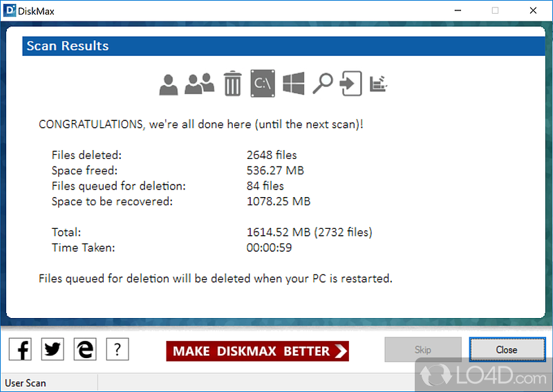
Task: Click the all users scan icon
Action: tap(199, 84)
